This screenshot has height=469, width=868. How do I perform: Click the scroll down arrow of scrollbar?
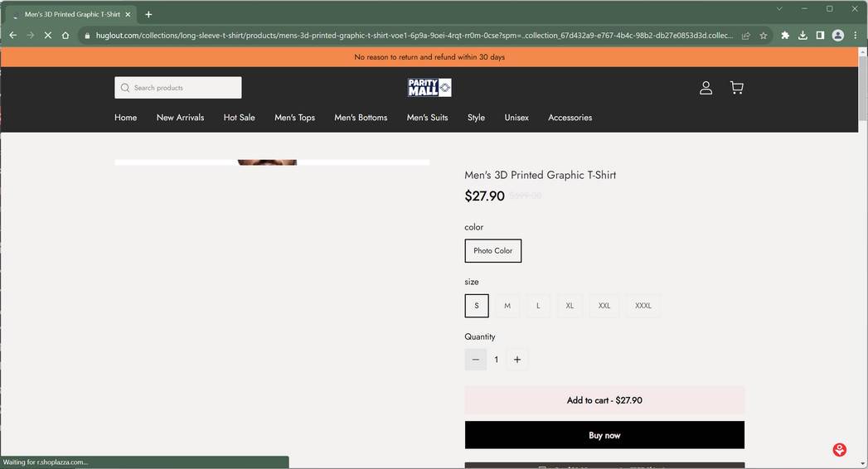[862, 463]
